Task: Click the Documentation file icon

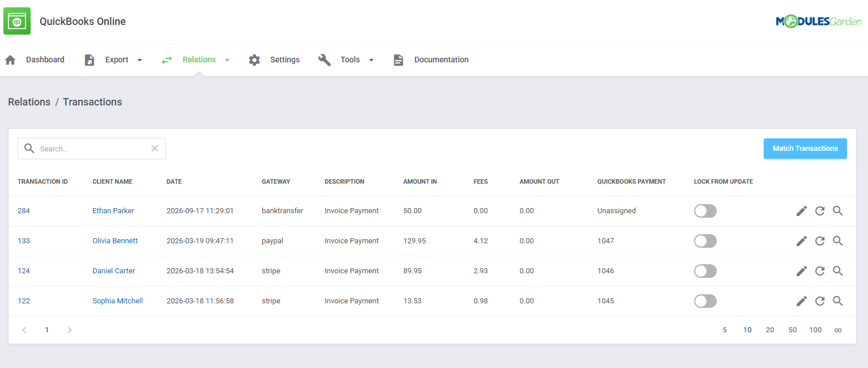Action: click(x=398, y=60)
